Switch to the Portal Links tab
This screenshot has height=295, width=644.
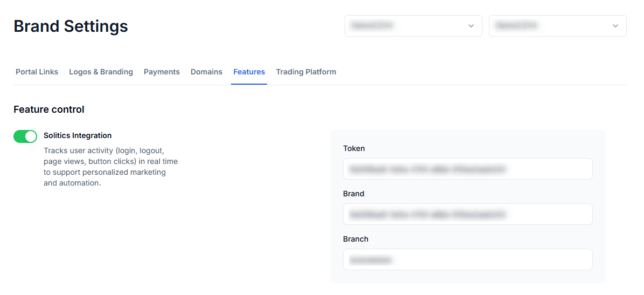click(37, 72)
